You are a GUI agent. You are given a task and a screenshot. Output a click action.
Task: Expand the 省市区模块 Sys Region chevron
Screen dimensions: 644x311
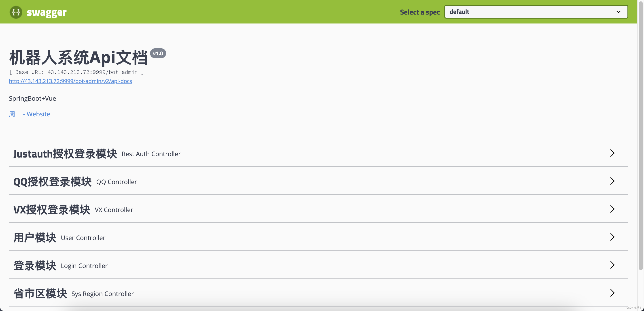coord(612,293)
